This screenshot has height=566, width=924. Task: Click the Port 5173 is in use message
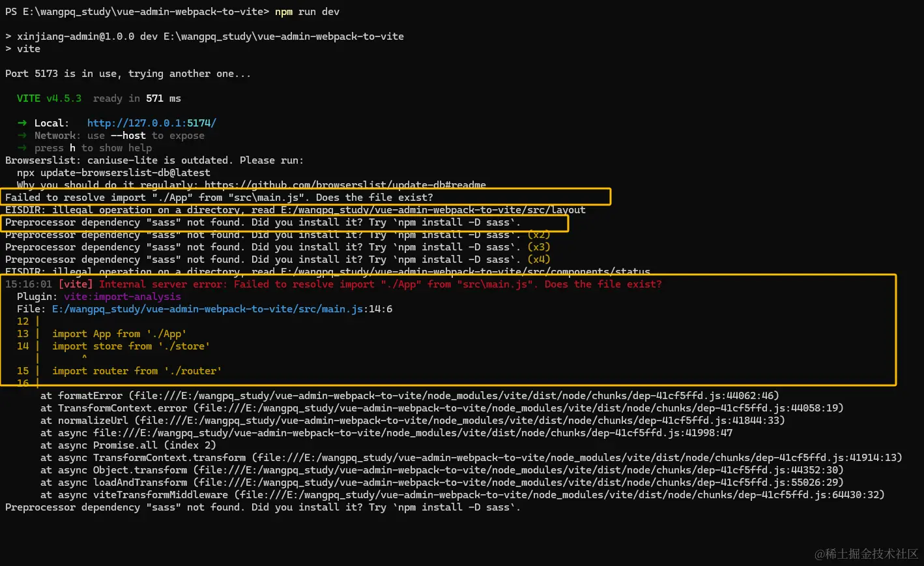pos(128,74)
